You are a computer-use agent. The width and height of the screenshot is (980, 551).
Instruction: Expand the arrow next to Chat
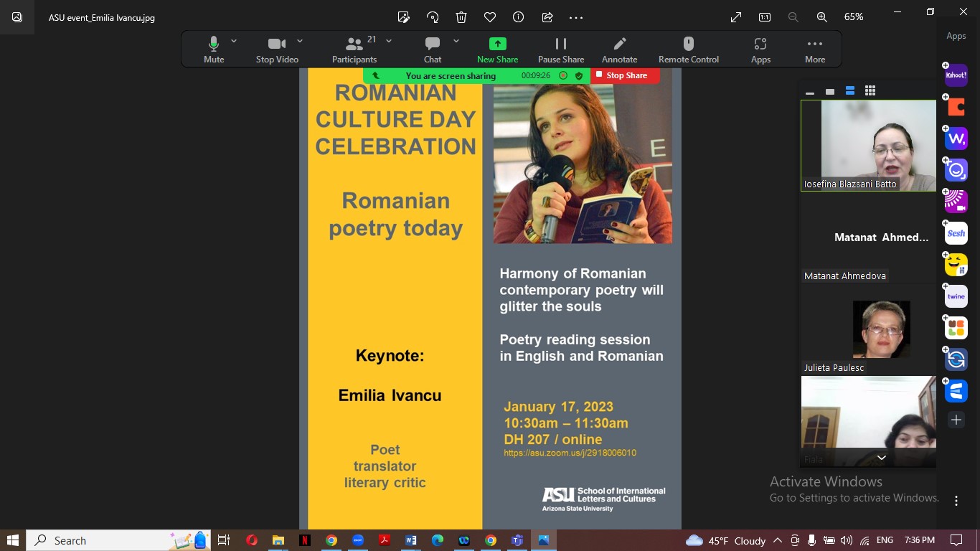tap(456, 41)
